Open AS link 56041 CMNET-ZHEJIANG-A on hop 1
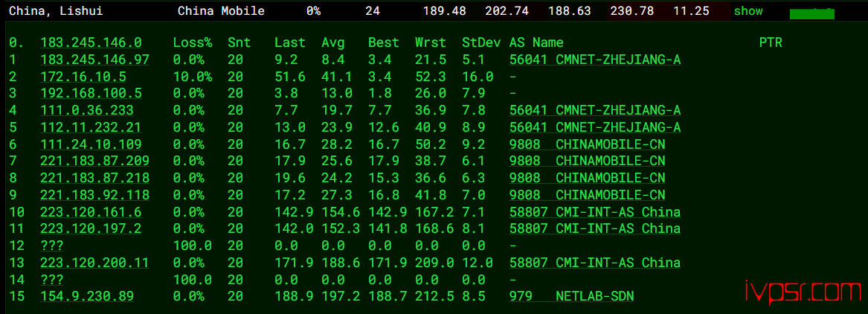Image resolution: width=868 pixels, height=314 pixels. click(595, 60)
